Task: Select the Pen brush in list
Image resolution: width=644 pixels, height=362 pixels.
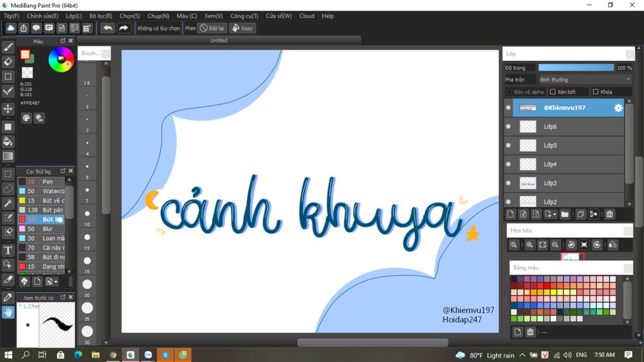Action: pyautogui.click(x=41, y=182)
